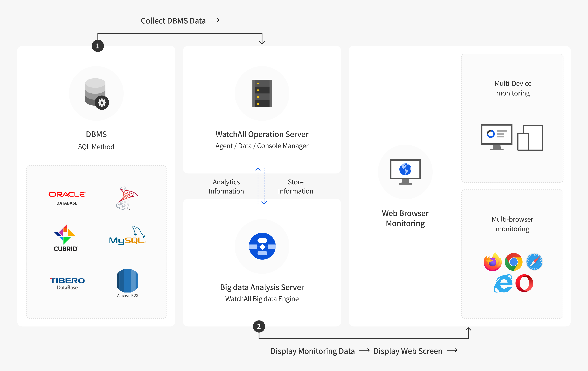Click the Firefox browser icon
This screenshot has width=588, height=371.
(x=492, y=262)
